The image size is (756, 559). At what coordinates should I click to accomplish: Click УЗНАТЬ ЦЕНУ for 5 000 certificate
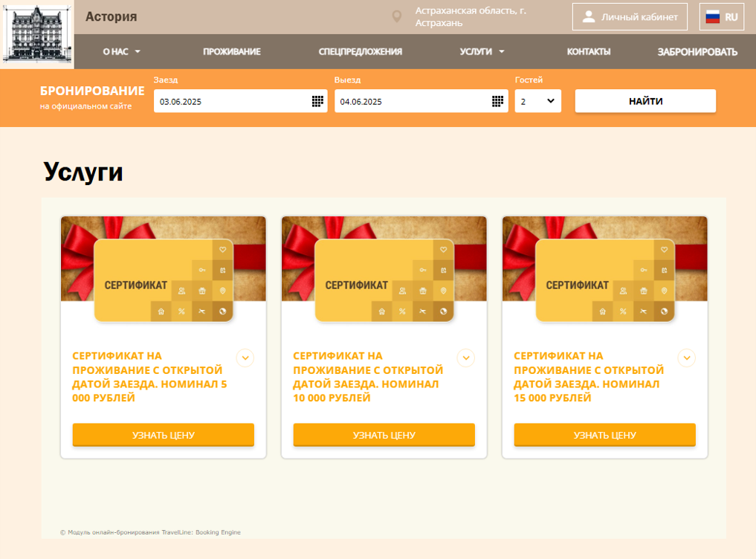pos(164,435)
